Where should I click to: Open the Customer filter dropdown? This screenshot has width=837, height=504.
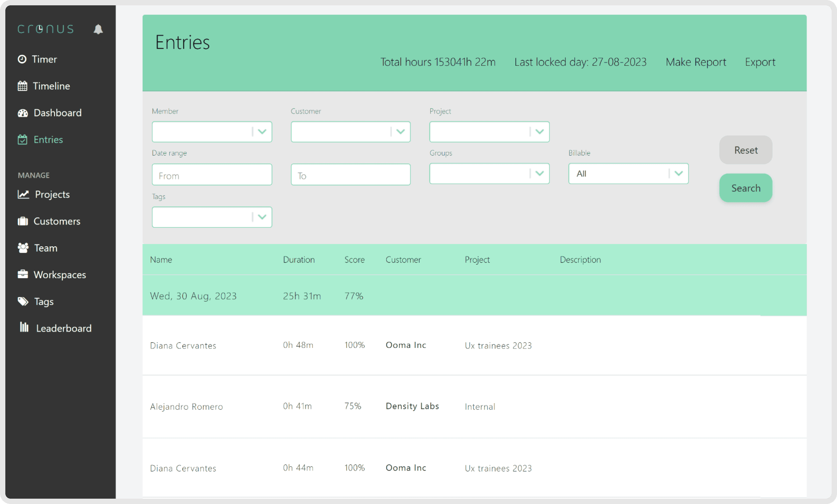tap(401, 131)
